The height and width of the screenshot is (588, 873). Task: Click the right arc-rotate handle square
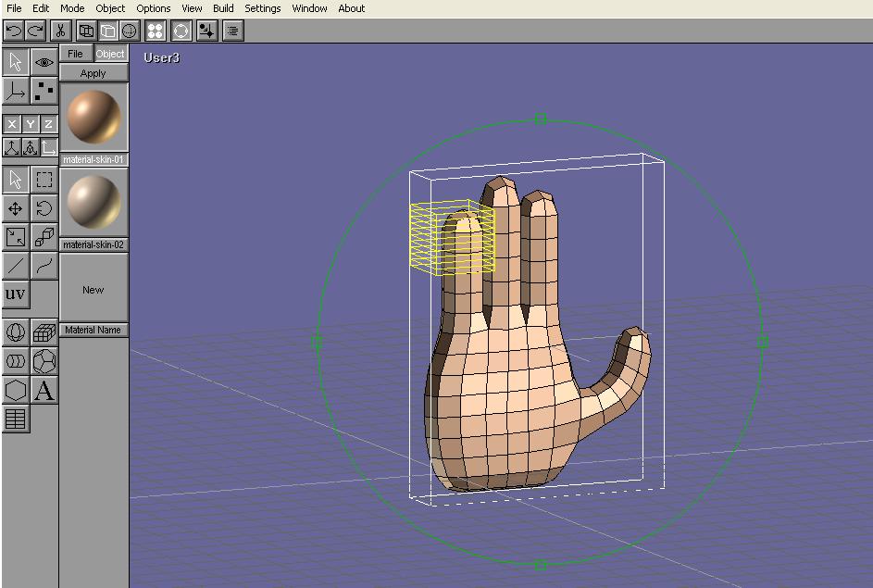pos(763,342)
